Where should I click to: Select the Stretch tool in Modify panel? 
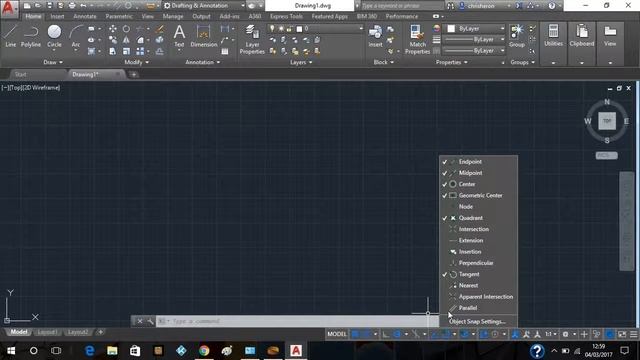(113, 51)
